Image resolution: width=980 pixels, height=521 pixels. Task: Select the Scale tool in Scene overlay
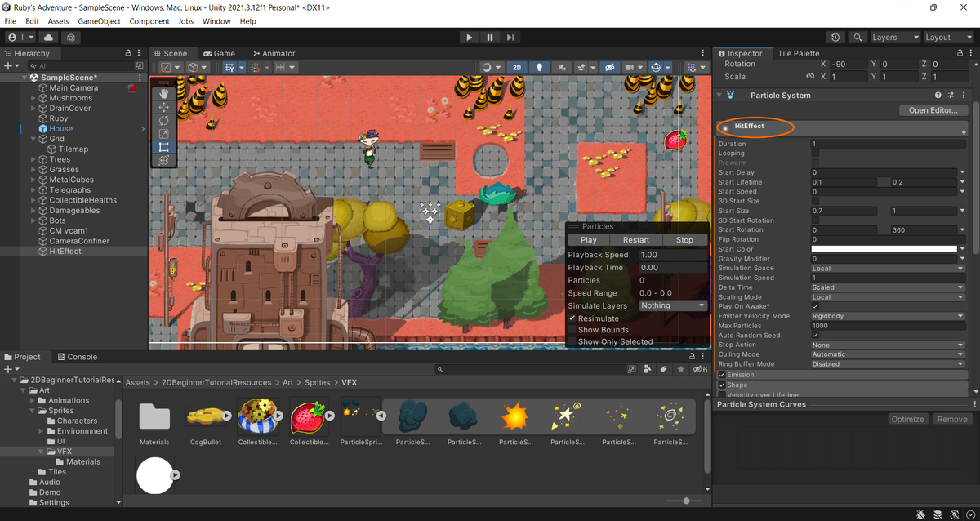coord(163,134)
